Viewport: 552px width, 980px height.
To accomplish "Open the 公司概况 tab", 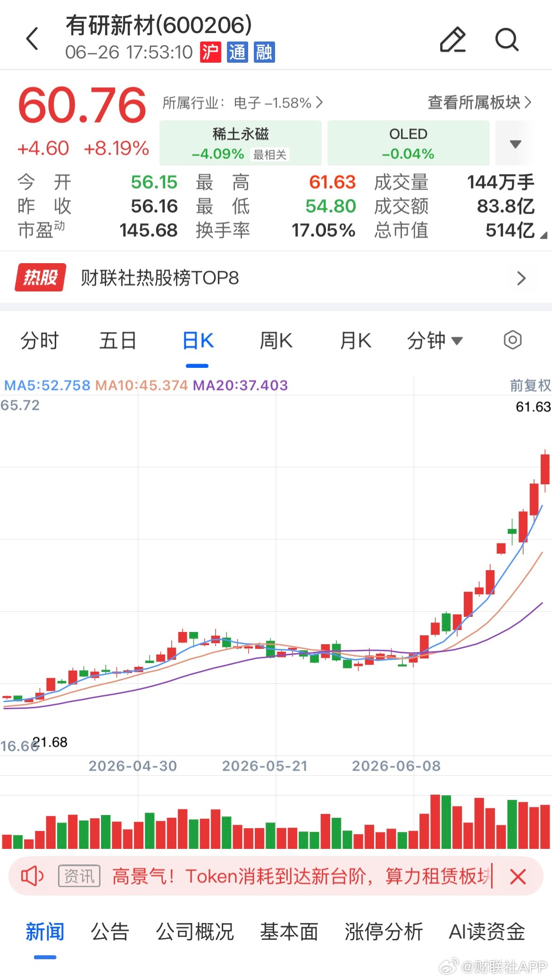I will coord(195,931).
